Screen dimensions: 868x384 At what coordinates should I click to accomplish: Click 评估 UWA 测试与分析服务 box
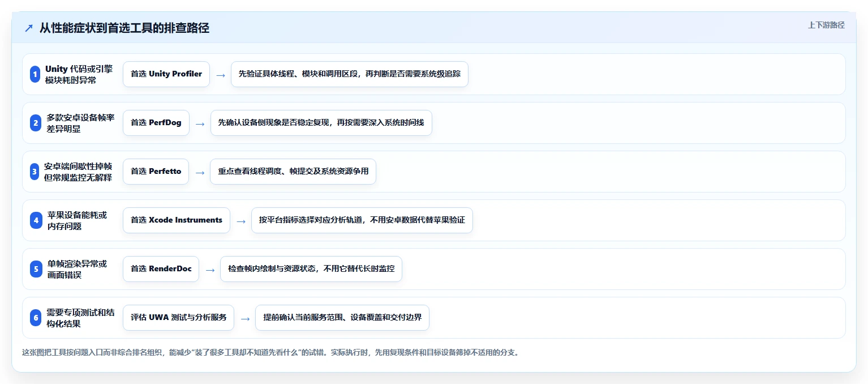178,318
